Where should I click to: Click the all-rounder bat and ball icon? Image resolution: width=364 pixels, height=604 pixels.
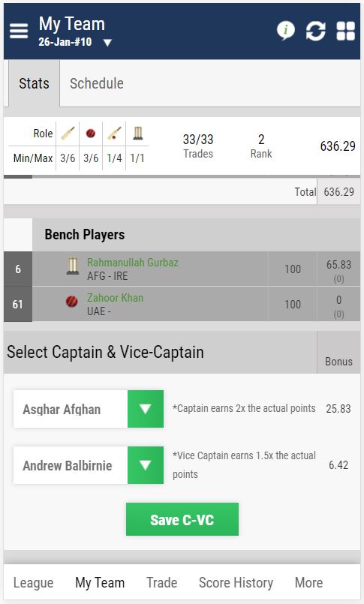point(114,134)
